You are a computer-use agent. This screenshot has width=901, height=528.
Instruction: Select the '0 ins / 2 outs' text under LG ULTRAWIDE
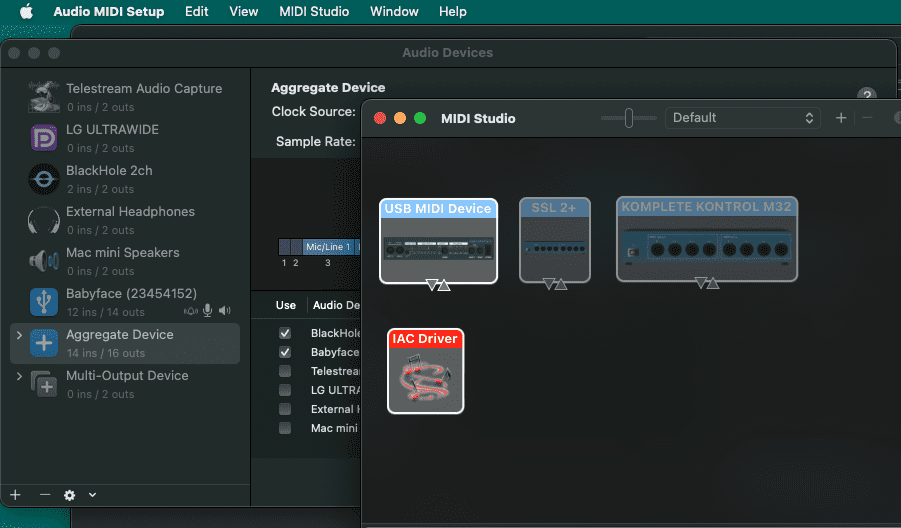coord(101,148)
